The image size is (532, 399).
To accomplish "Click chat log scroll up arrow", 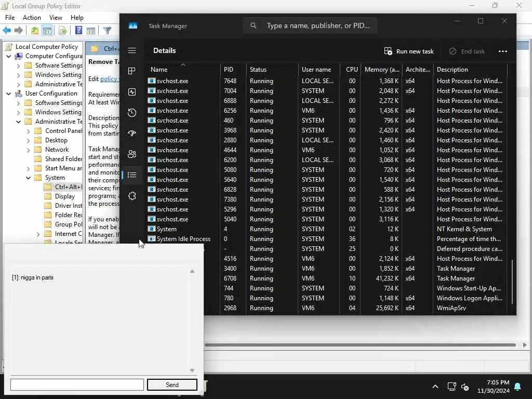I will pyautogui.click(x=192, y=271).
